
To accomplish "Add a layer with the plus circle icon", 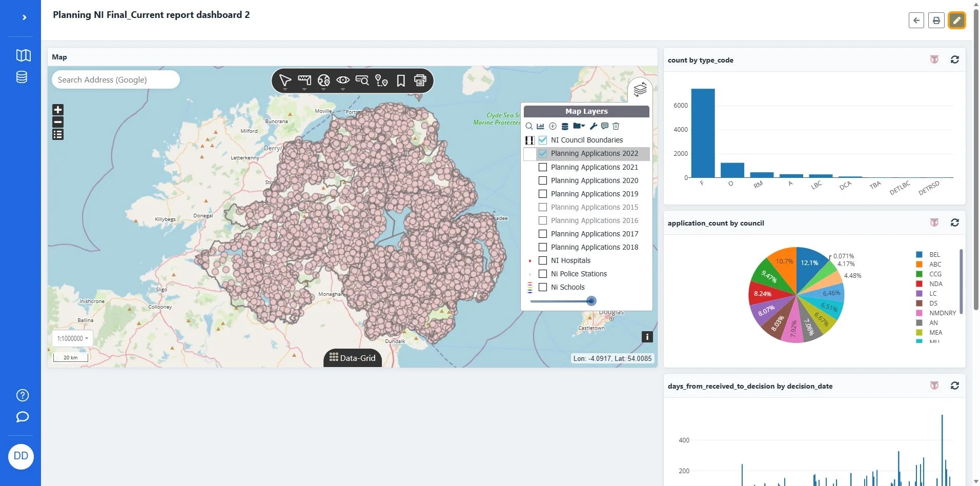I will click(553, 126).
